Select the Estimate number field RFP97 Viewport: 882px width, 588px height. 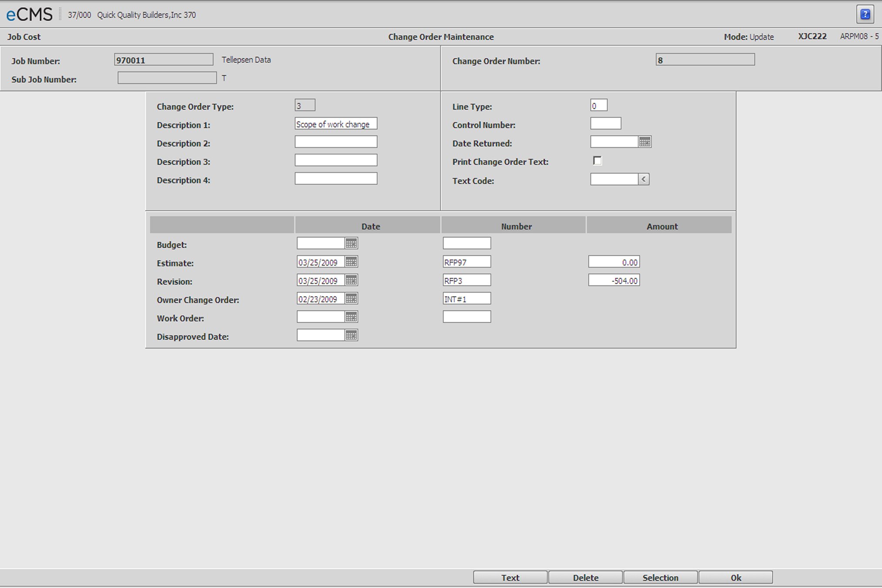(466, 262)
